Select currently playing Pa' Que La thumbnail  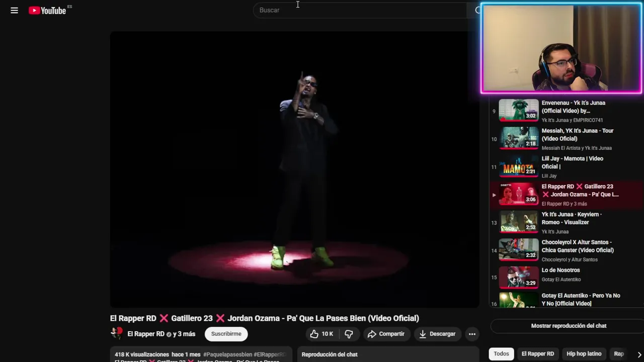tap(518, 194)
